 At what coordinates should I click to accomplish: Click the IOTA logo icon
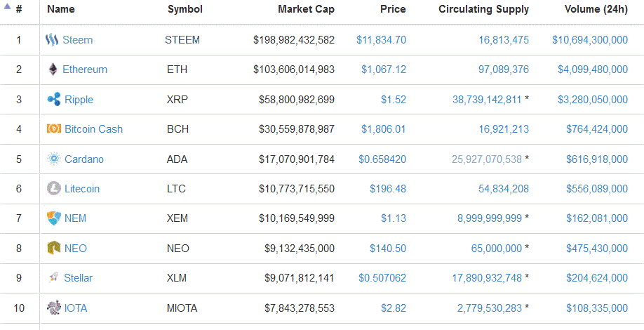click(x=54, y=308)
